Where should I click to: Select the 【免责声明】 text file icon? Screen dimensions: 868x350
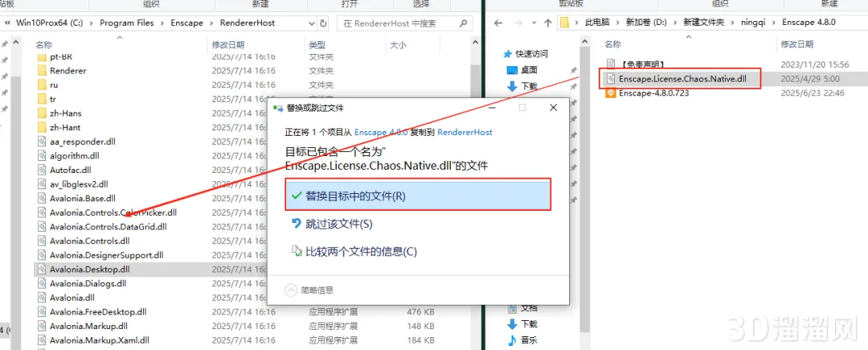[610, 64]
